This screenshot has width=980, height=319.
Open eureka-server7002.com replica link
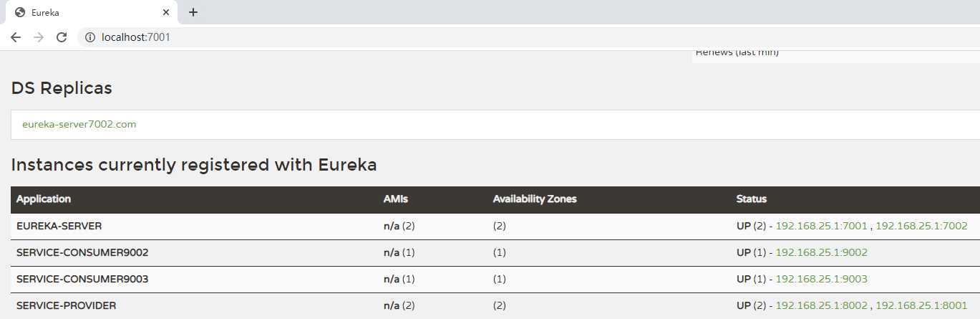click(79, 124)
